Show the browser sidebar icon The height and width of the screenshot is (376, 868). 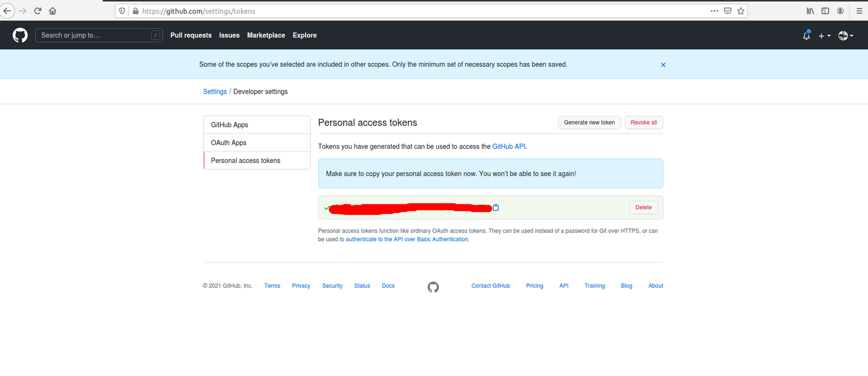825,11
